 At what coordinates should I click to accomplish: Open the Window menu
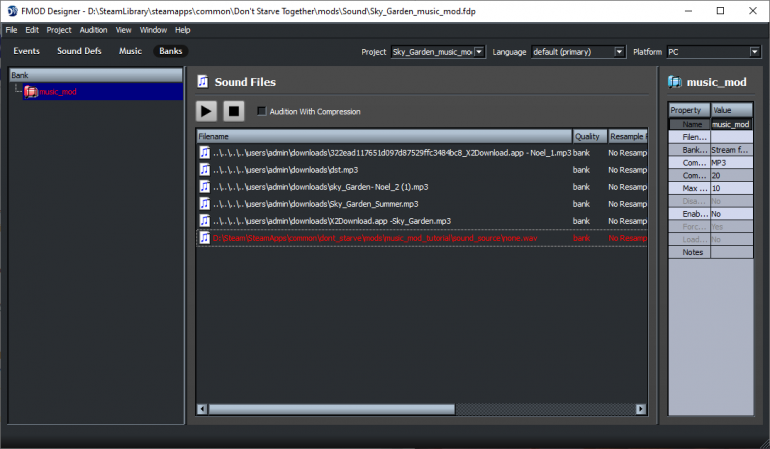coord(153,30)
